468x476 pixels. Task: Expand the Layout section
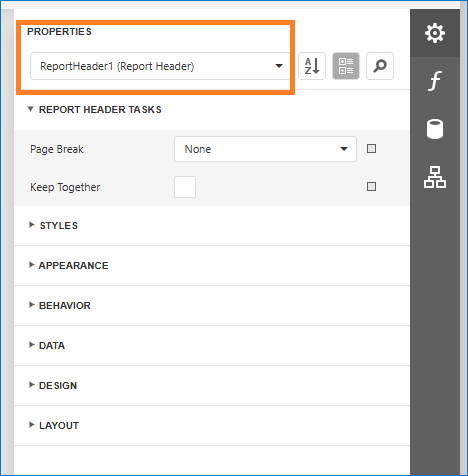54,425
